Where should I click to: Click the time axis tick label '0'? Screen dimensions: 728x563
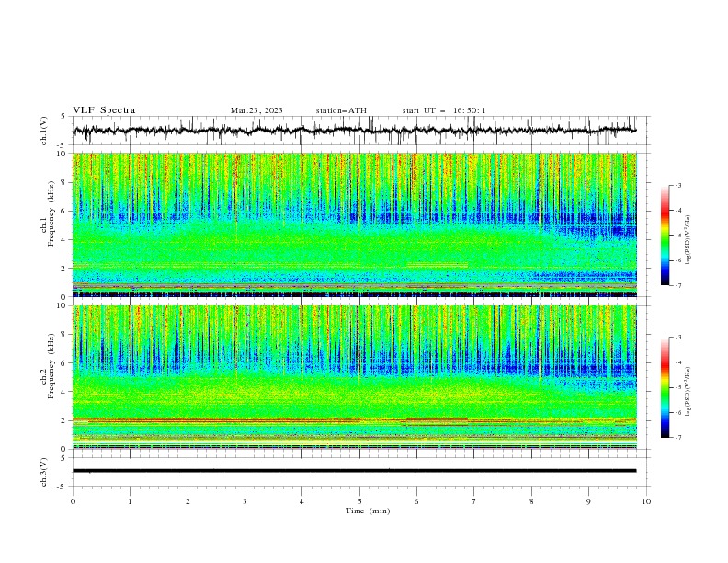pyautogui.click(x=73, y=501)
